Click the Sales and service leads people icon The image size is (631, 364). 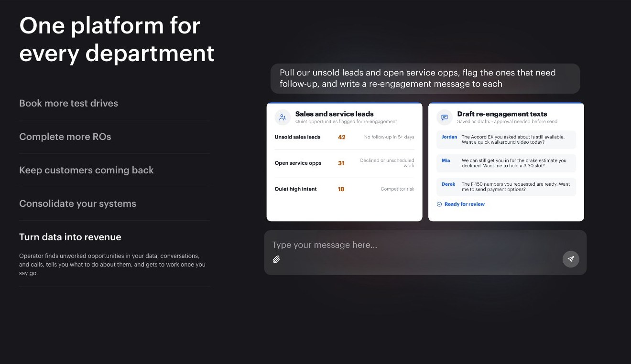283,117
